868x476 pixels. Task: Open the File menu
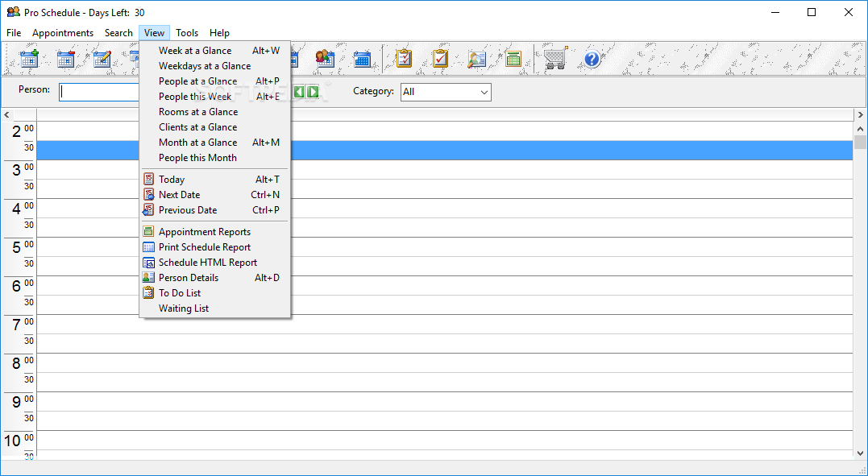pyautogui.click(x=14, y=33)
